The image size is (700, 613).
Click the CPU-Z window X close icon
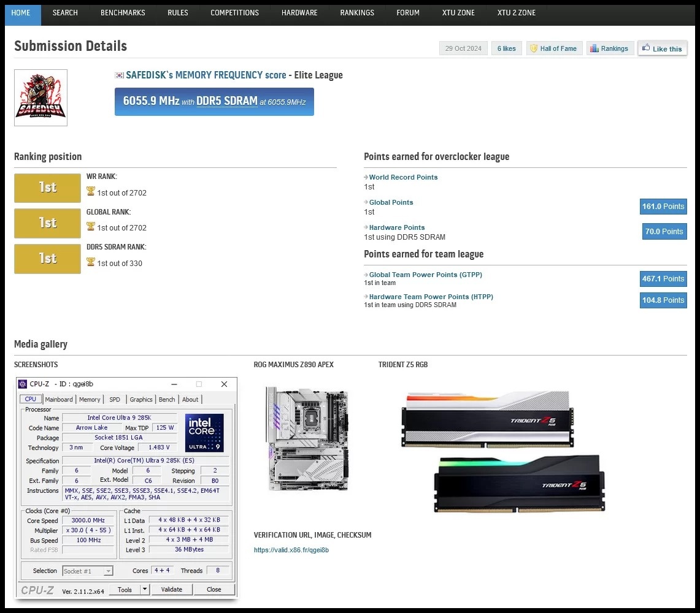pyautogui.click(x=224, y=384)
